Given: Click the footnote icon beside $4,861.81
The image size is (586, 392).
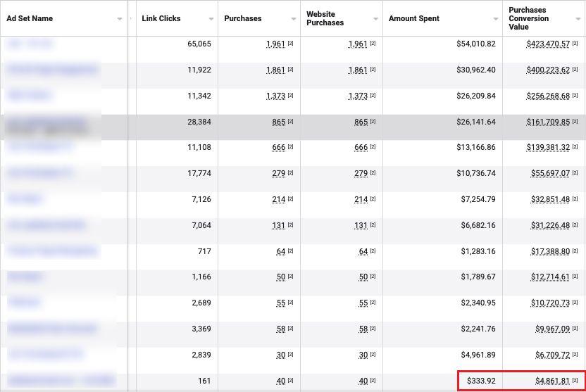Looking at the screenshot, I should pyautogui.click(x=577, y=381).
